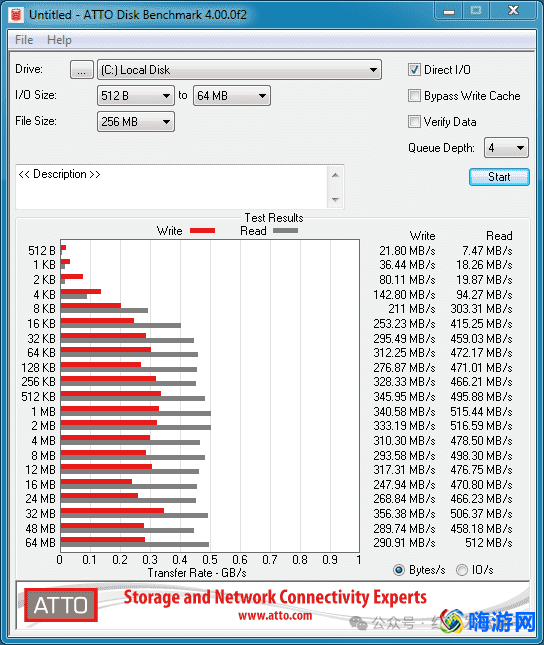Click the red Write legend swatch
Image resolution: width=544 pixels, height=645 pixels.
click(202, 231)
